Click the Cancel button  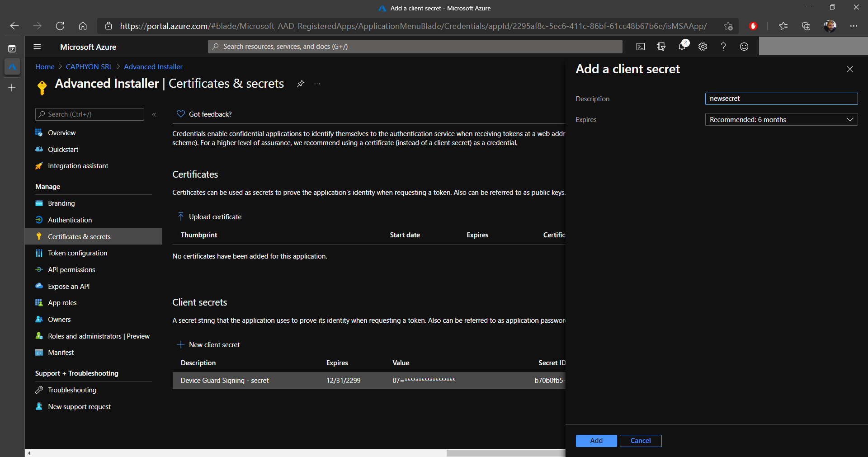click(641, 441)
